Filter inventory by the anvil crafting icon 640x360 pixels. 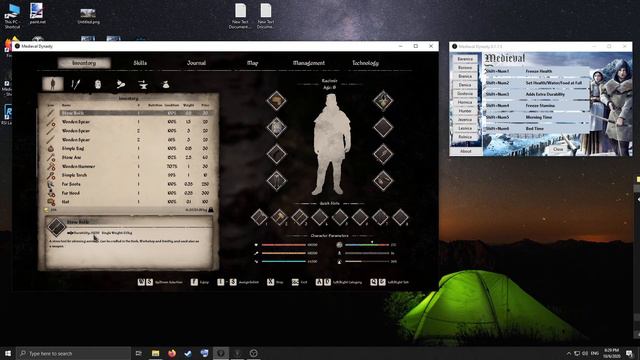coord(143,84)
